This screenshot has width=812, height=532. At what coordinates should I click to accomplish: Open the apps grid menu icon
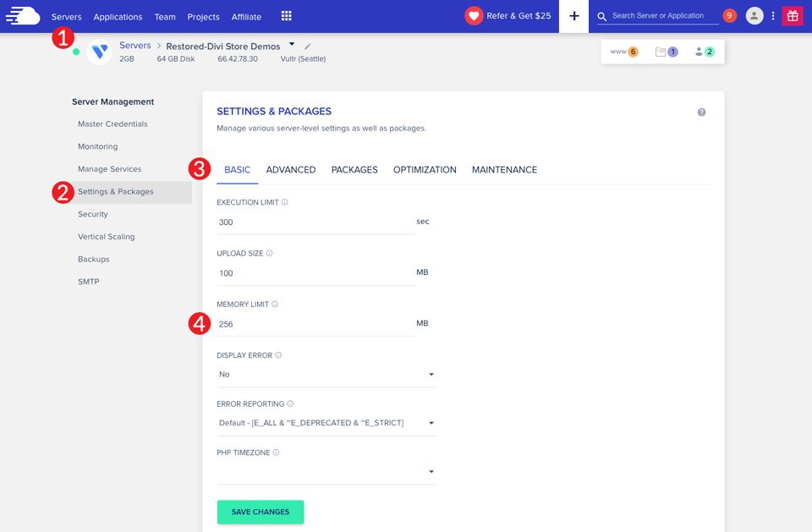[286, 16]
